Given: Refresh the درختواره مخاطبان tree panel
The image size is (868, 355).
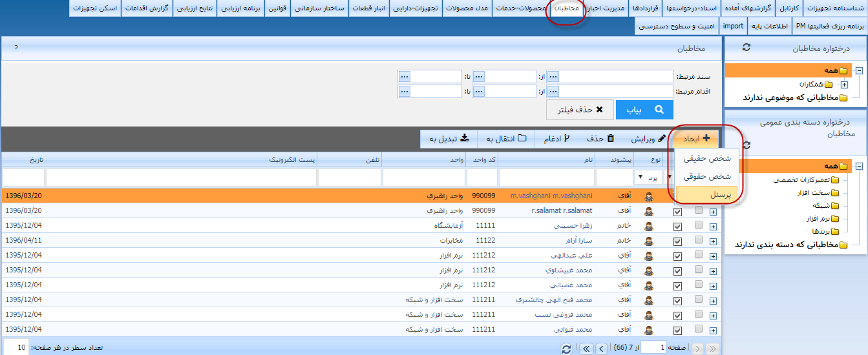Looking at the screenshot, I should click(746, 48).
